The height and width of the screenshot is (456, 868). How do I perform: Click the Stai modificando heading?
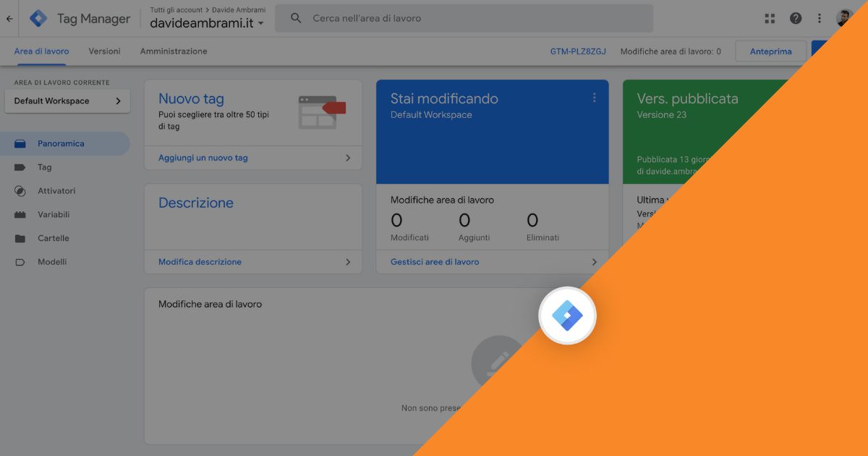[x=444, y=99]
